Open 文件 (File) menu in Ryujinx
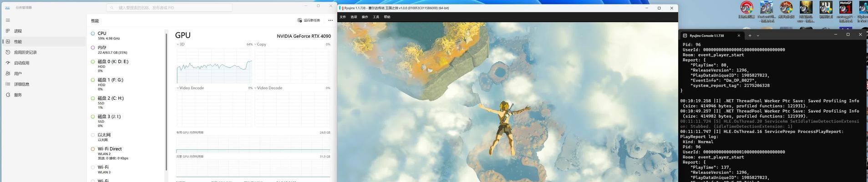 (343, 17)
